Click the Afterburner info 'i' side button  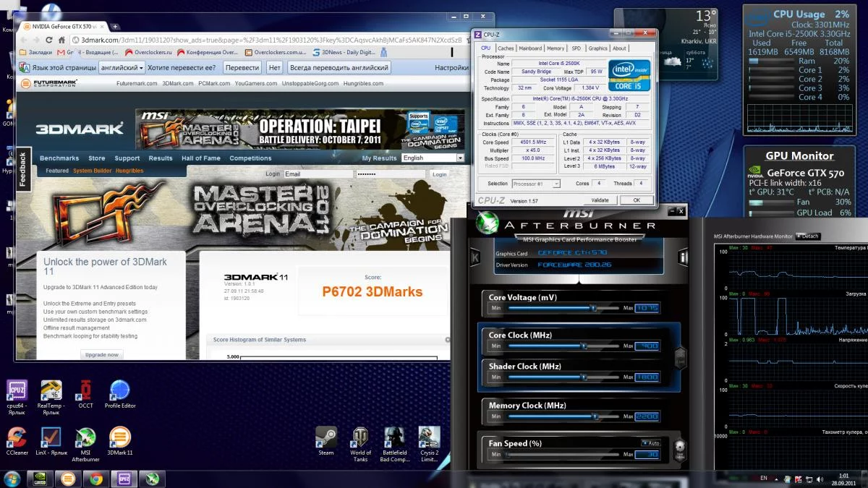(x=682, y=257)
